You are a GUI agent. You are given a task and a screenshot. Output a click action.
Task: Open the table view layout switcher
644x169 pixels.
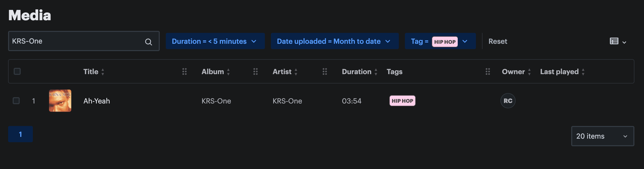point(617,41)
